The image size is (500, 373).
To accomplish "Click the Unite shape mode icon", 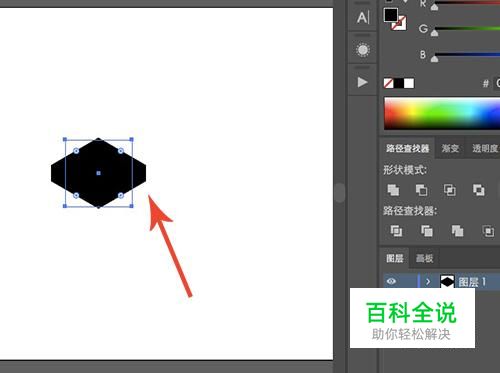I will pyautogui.click(x=393, y=190).
